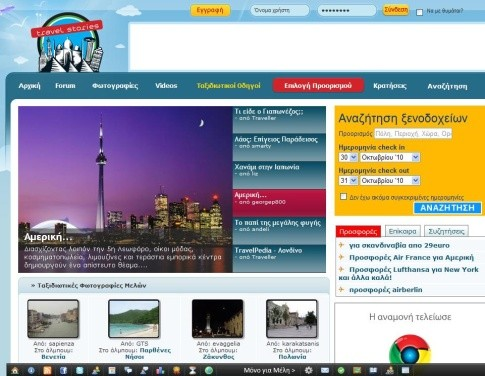The image size is (485, 376).
Task: Select story 'Λάος: Επίγειος Παράδεισος'
Action: point(279,147)
